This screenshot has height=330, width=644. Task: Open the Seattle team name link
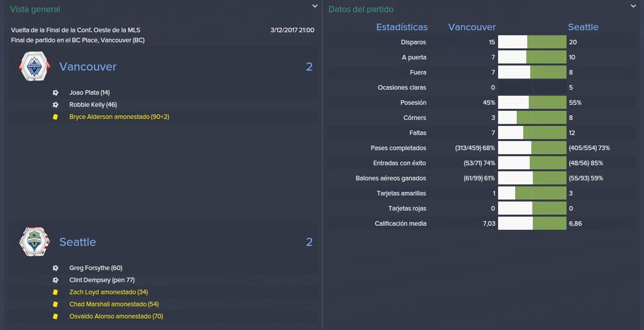tap(77, 242)
